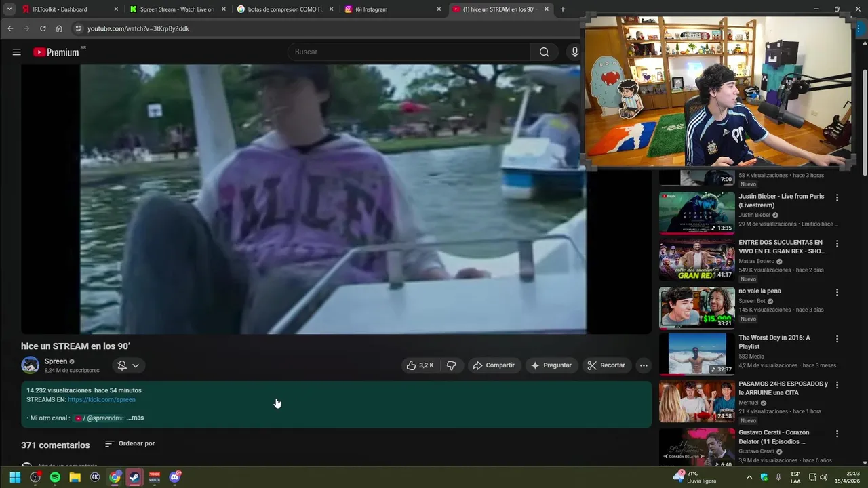Open Discord from taskbar
Screen dimensions: 868x488
tap(175, 477)
